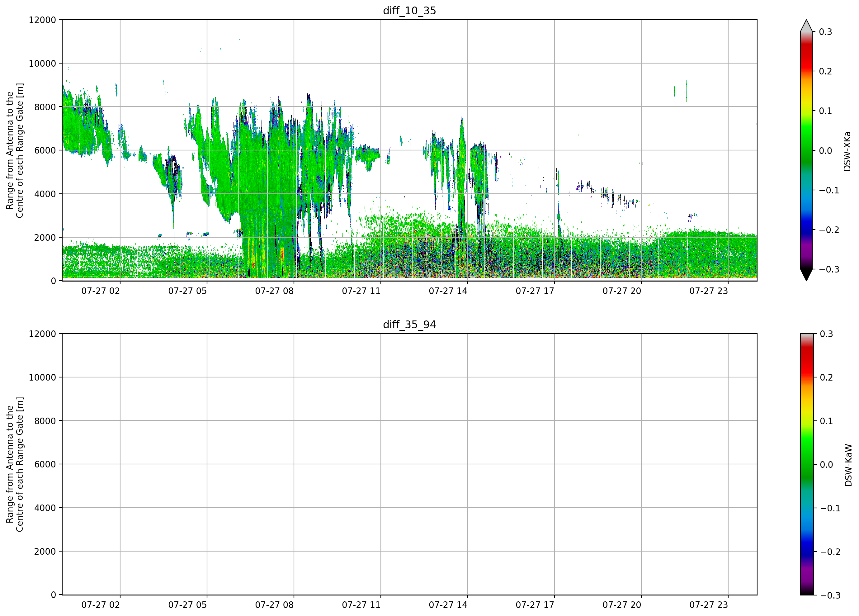Click the 8000 tick on diff_35_94 y-axis
Screen dimensions: 859x616
pos(45,420)
